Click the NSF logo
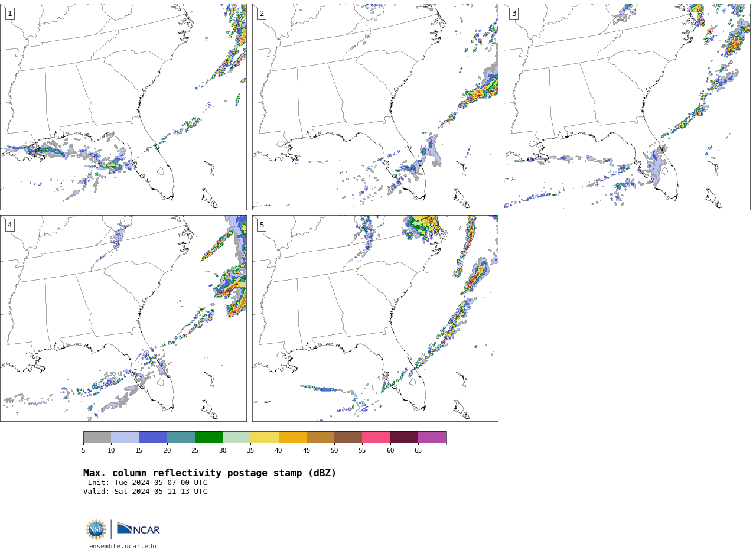Image resolution: width=756 pixels, height=553 pixels. [96, 529]
